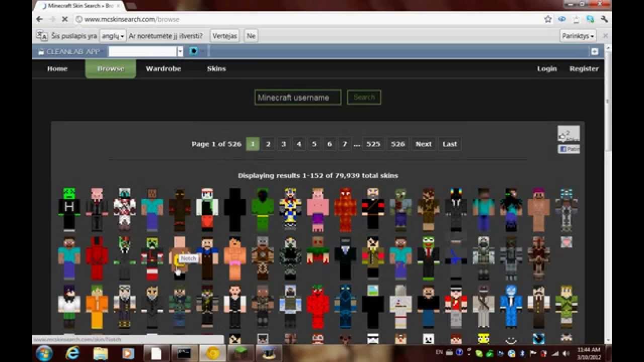Screen dimensions: 644x362
Task: Click the Register link
Action: tap(584, 68)
